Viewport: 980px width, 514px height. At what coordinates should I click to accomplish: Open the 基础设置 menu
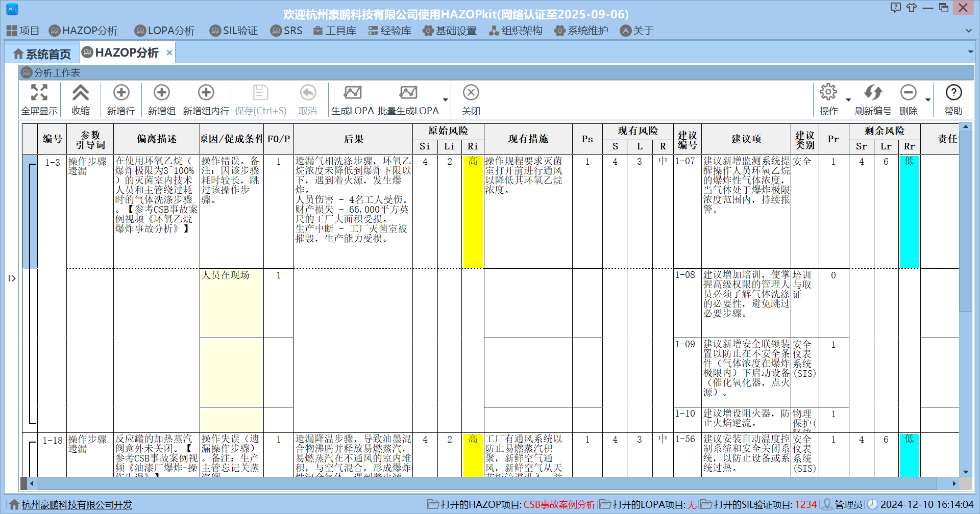pos(450,31)
